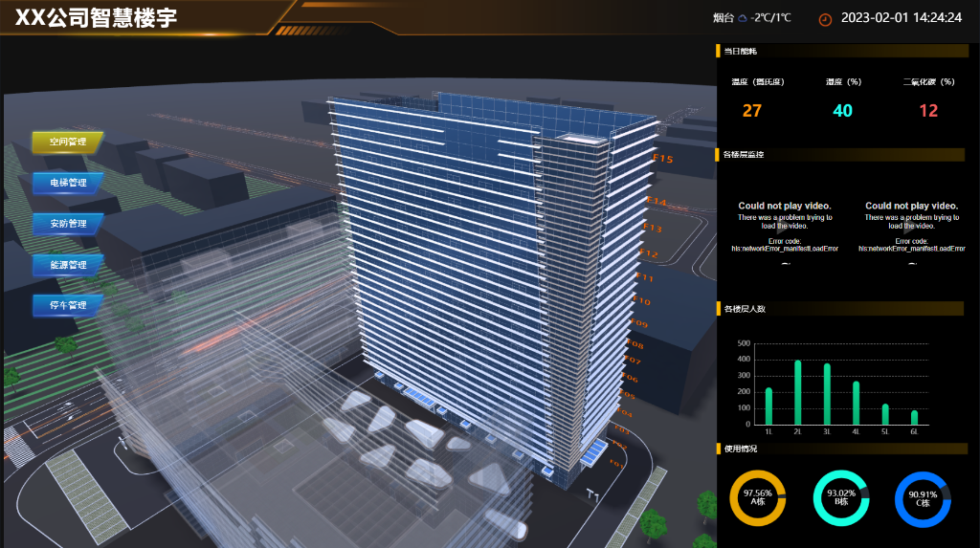The height and width of the screenshot is (548, 980).
Task: Pick the F11 floor label
Action: point(644,278)
